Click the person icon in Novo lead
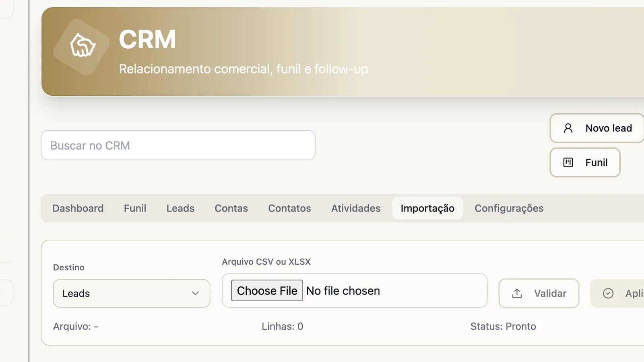This screenshot has height=362, width=644. pos(568,128)
